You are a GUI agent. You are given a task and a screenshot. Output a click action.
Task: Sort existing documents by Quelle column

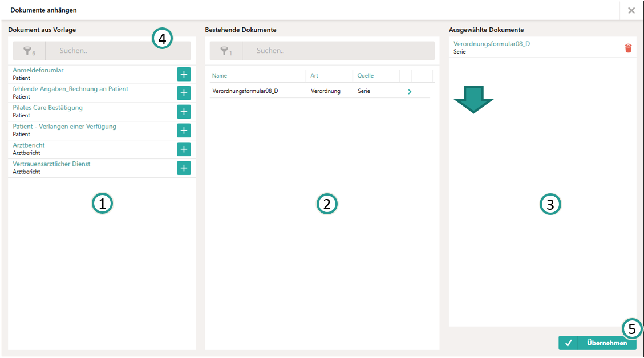pyautogui.click(x=366, y=75)
